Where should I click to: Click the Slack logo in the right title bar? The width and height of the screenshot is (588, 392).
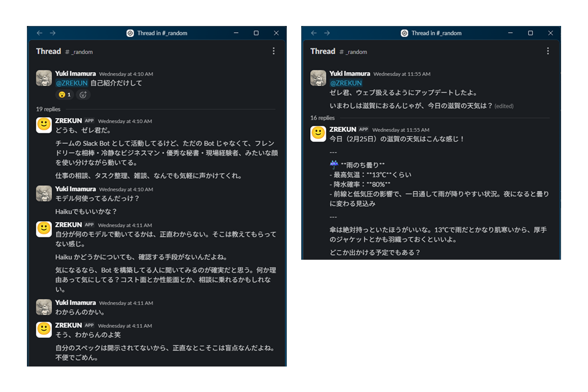pos(404,33)
